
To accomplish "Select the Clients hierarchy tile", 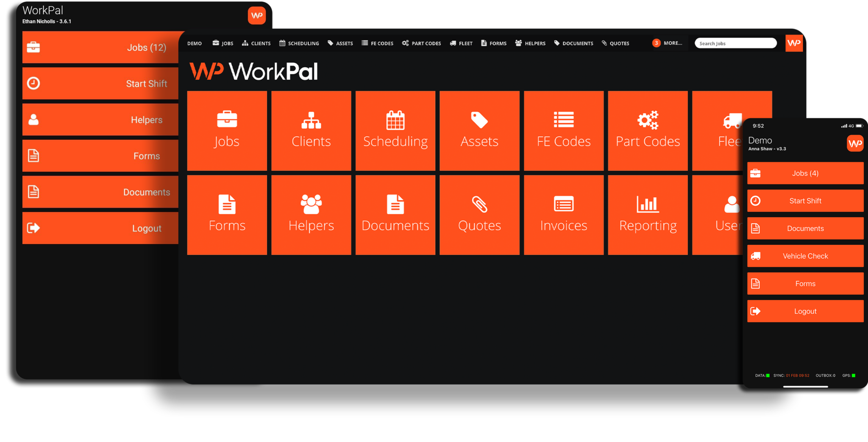I will point(311,130).
